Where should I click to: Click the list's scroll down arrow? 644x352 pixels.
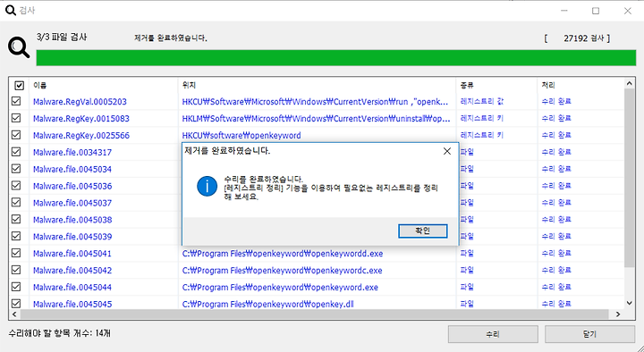pyautogui.click(x=629, y=303)
